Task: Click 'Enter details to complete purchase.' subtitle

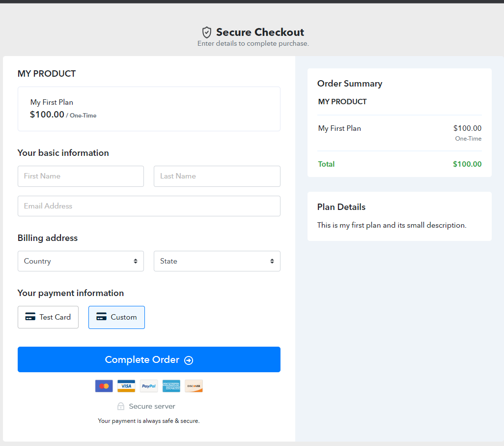Action: tap(253, 43)
